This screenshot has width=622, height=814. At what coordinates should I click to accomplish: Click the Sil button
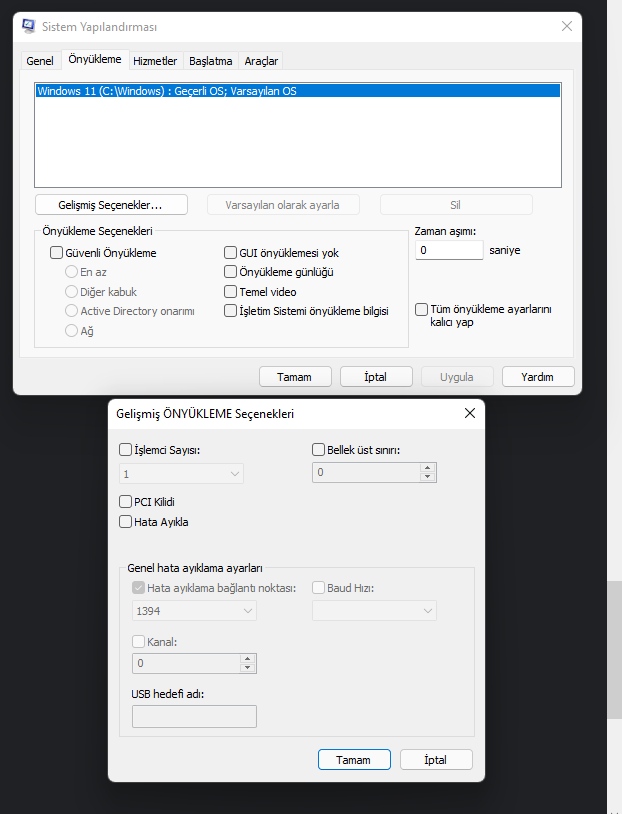pyautogui.click(x=456, y=205)
